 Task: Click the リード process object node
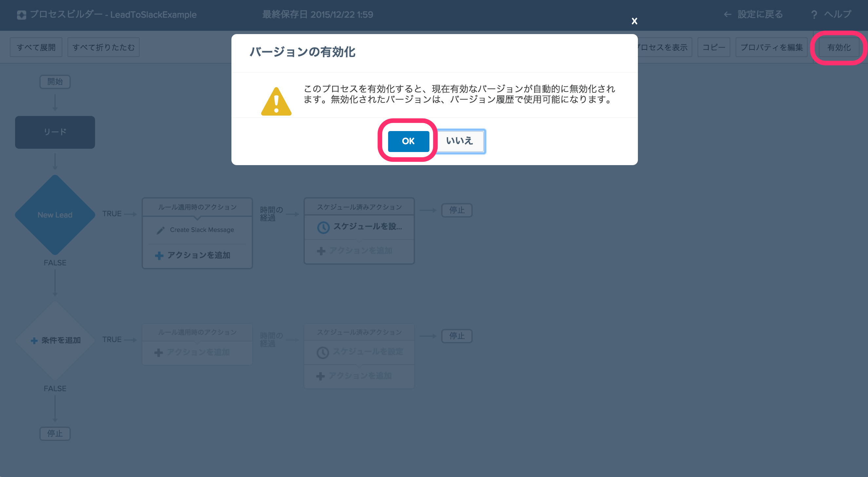(x=55, y=132)
